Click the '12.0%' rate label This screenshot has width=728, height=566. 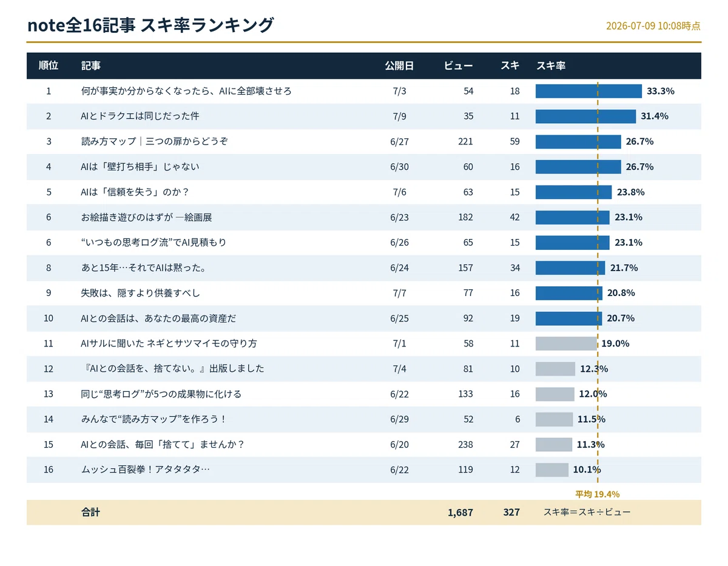click(593, 394)
